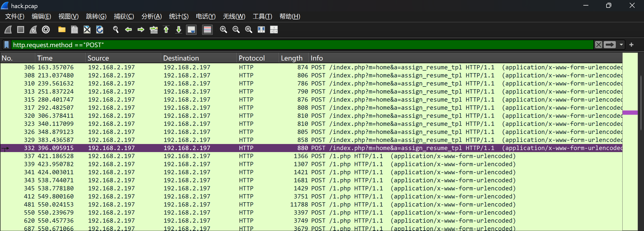Open the display filter bookmark

point(7,45)
